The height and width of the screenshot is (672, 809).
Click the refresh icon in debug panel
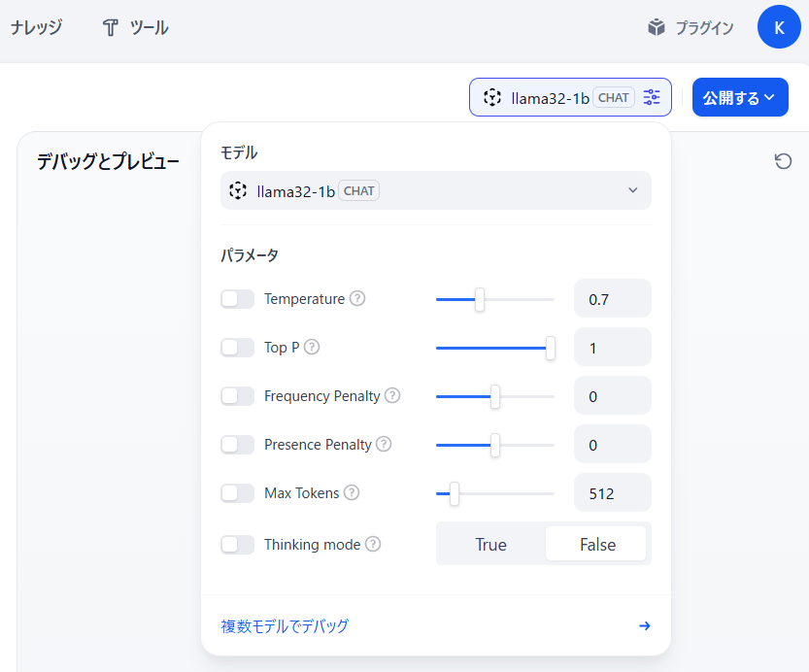783,161
